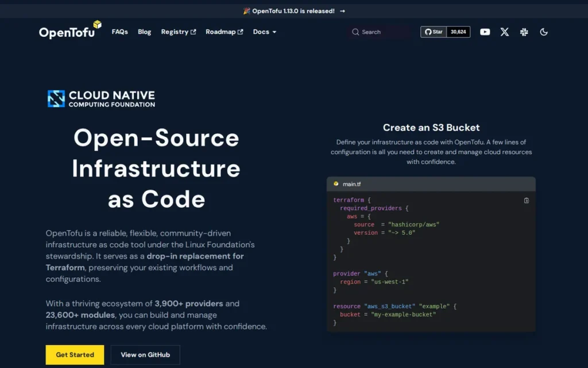Click the Cloud Native Computing Foundation logo
The height and width of the screenshot is (368, 588).
[x=101, y=99]
